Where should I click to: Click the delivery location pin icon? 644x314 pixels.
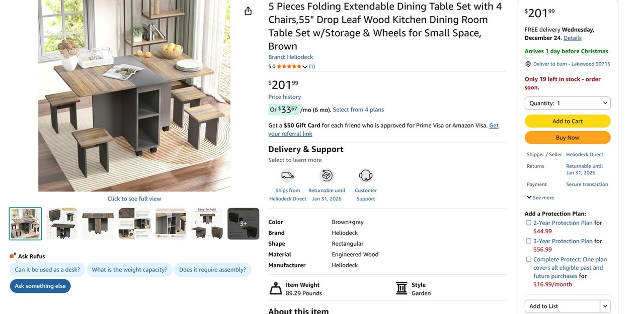coord(528,64)
